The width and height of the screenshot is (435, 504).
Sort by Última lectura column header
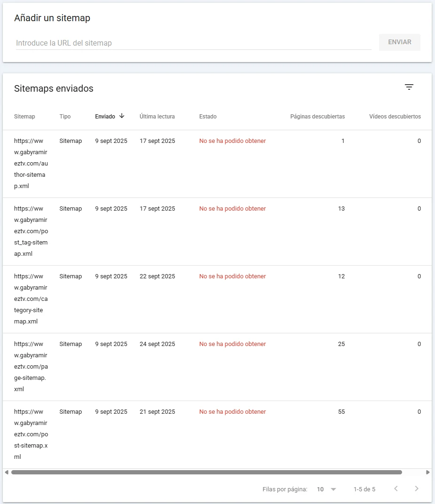tap(157, 116)
